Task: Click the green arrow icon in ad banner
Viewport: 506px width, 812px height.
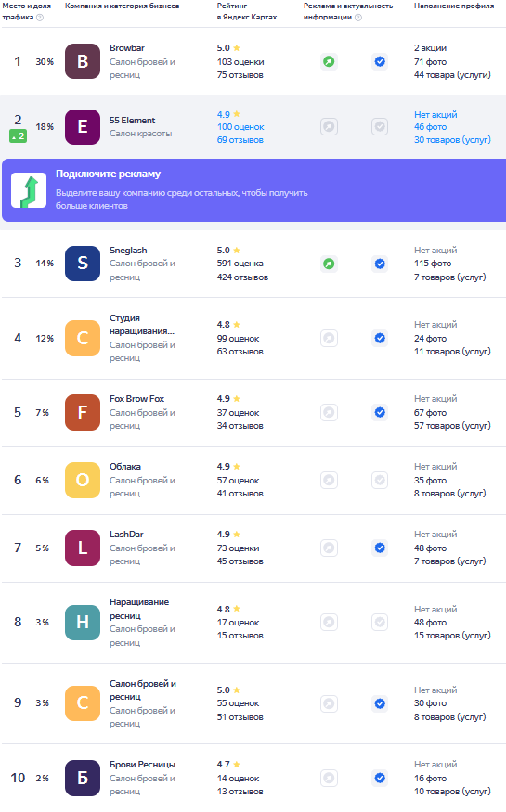Action: [x=29, y=190]
